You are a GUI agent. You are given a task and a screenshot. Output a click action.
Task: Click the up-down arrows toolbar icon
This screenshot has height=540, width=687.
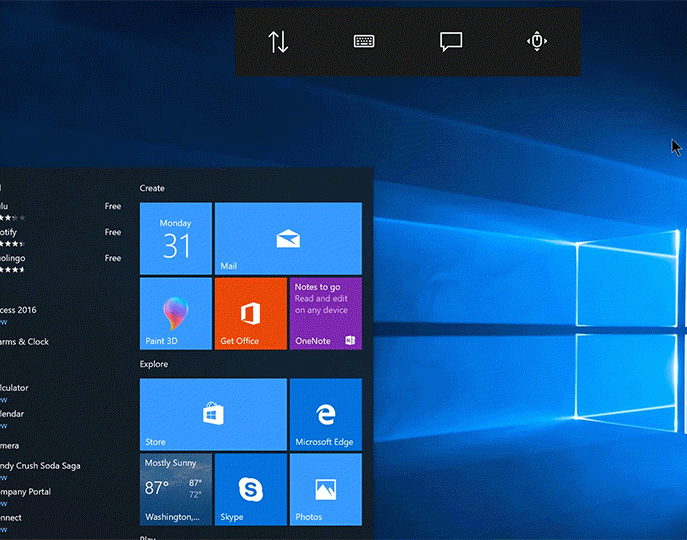[x=278, y=42]
